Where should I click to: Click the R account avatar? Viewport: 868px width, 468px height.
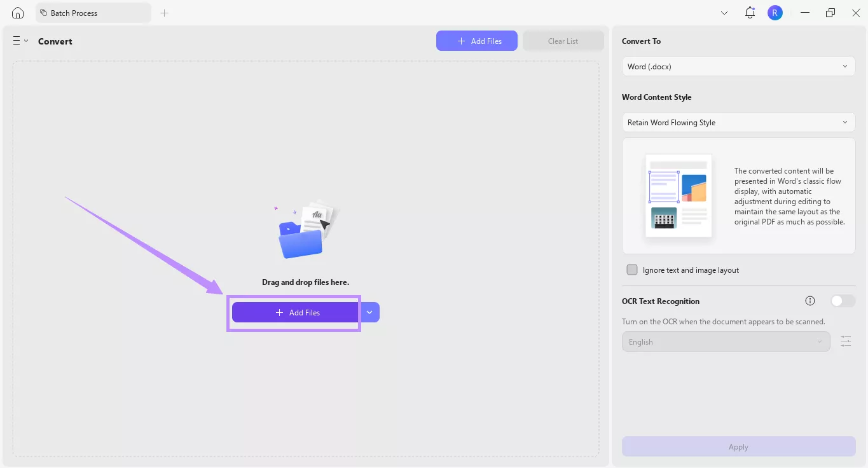click(775, 12)
